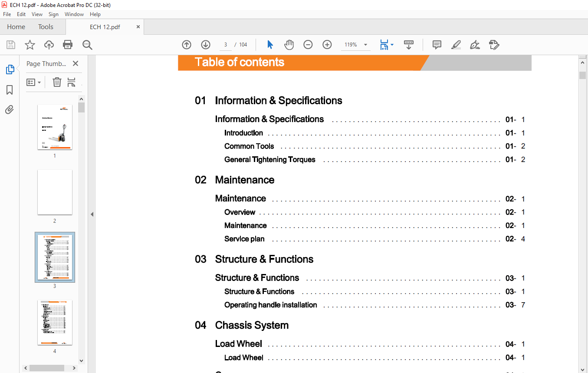The width and height of the screenshot is (588, 373).
Task: Click the Operating handle installation entry
Action: pos(271,305)
